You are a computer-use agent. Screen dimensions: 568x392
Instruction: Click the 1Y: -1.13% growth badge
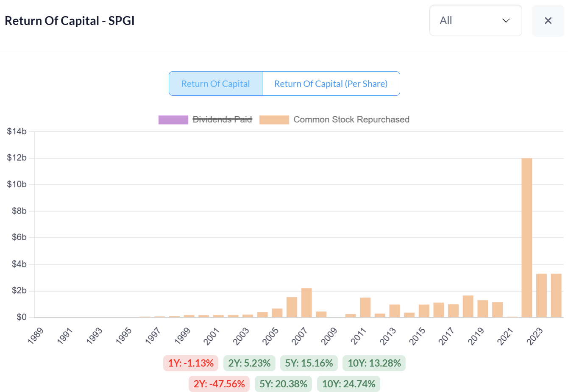tap(191, 363)
